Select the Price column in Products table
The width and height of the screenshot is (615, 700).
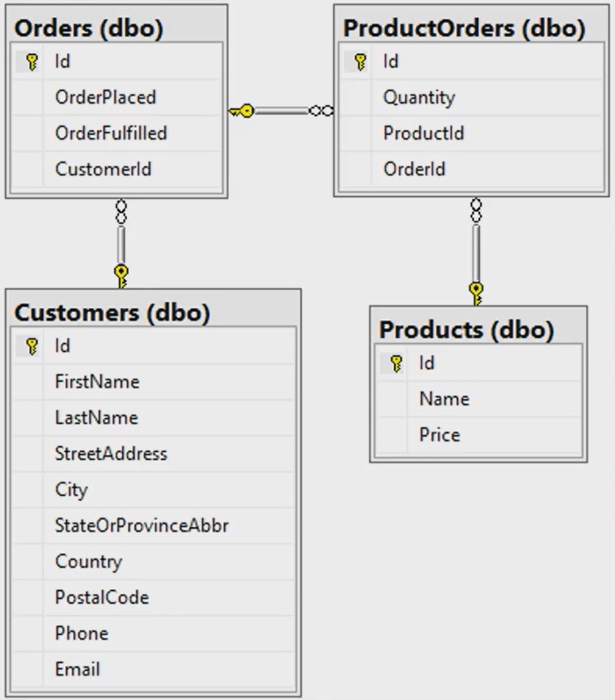point(440,434)
